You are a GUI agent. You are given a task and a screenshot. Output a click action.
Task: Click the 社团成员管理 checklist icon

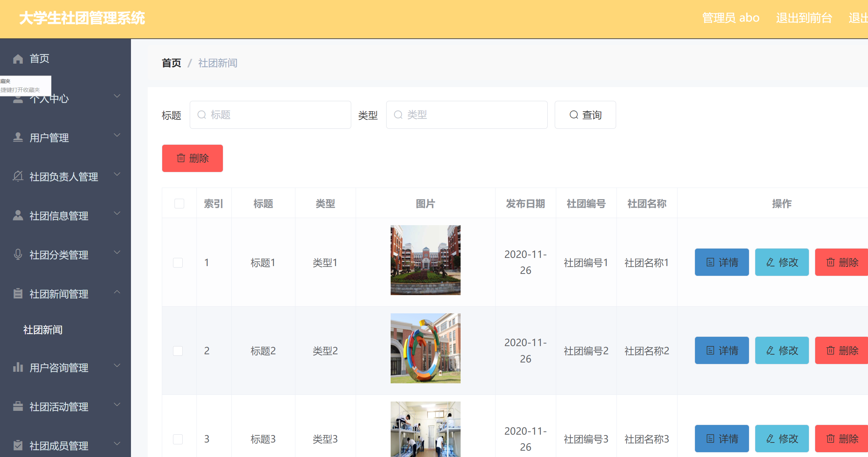pos(18,445)
